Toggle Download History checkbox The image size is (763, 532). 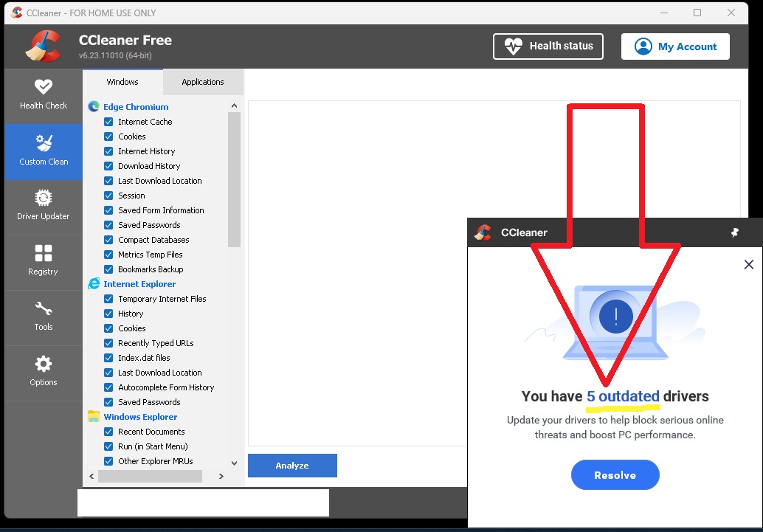[108, 166]
